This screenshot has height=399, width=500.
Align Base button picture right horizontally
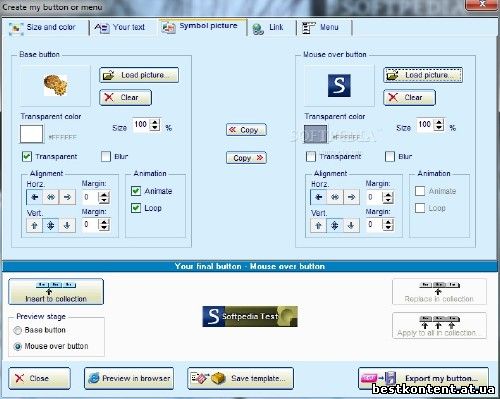(67, 197)
